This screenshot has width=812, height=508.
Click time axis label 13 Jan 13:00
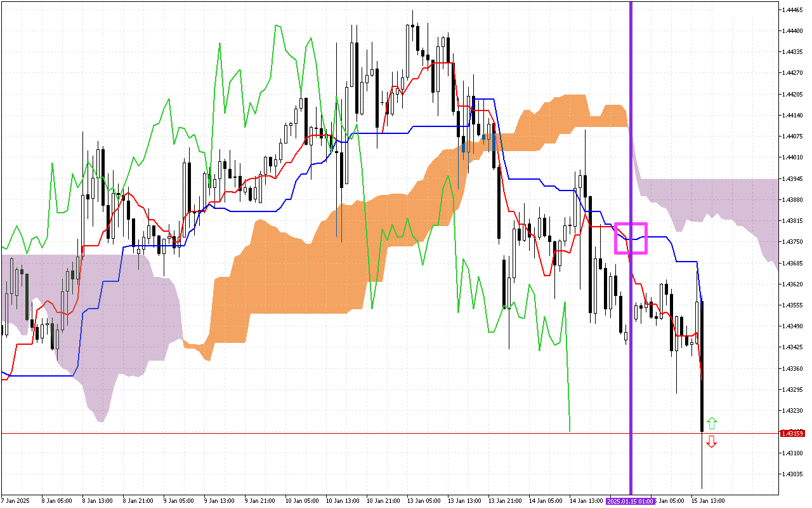coord(463,501)
